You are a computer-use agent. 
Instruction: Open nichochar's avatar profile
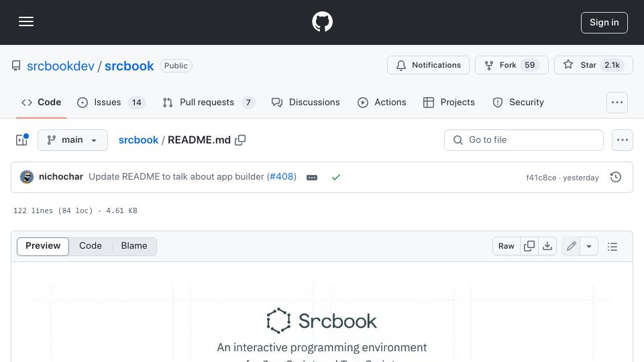pos(27,177)
